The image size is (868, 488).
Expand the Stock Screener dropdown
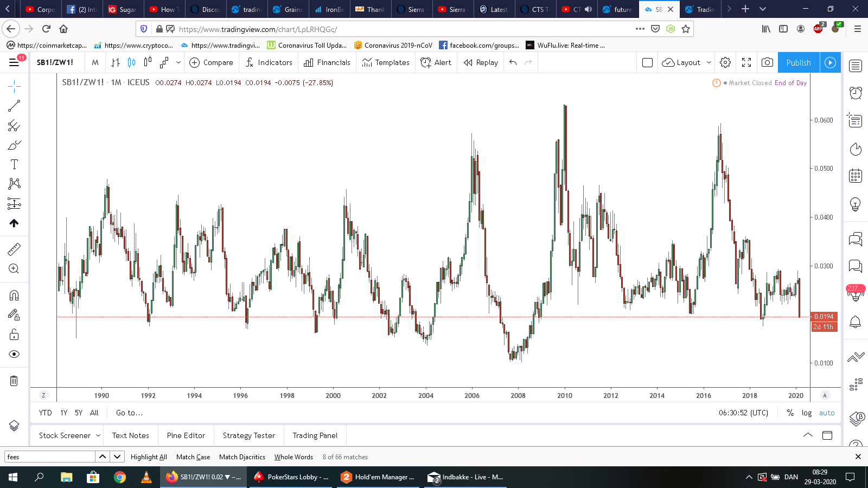click(x=98, y=435)
